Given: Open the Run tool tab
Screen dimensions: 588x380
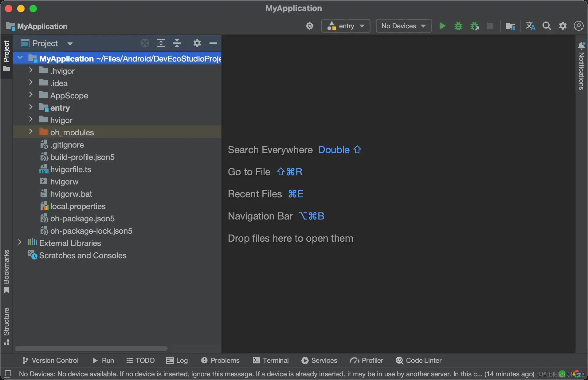Looking at the screenshot, I should tap(103, 360).
